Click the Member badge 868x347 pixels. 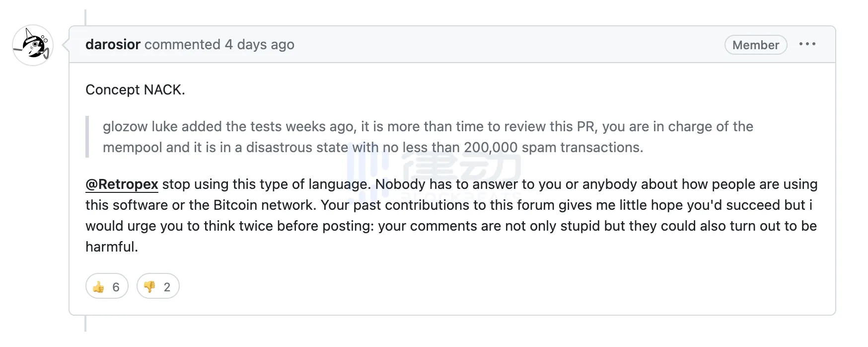[755, 45]
